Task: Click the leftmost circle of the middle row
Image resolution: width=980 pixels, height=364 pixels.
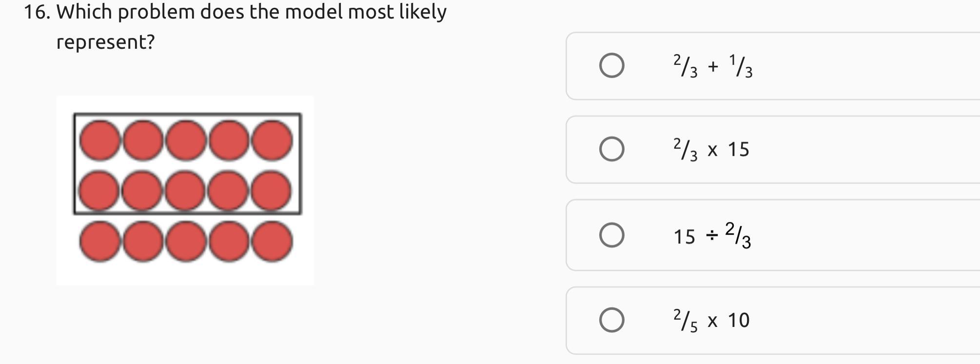Action: click(x=100, y=190)
